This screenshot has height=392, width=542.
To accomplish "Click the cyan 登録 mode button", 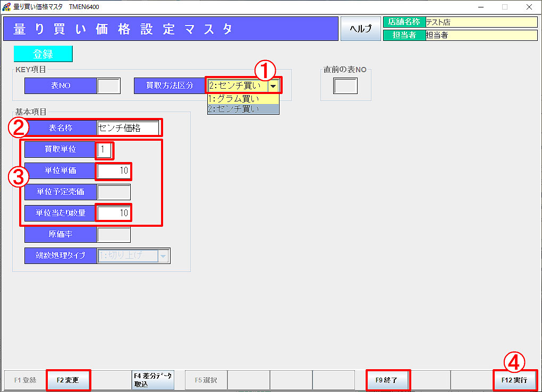I will coord(43,54).
